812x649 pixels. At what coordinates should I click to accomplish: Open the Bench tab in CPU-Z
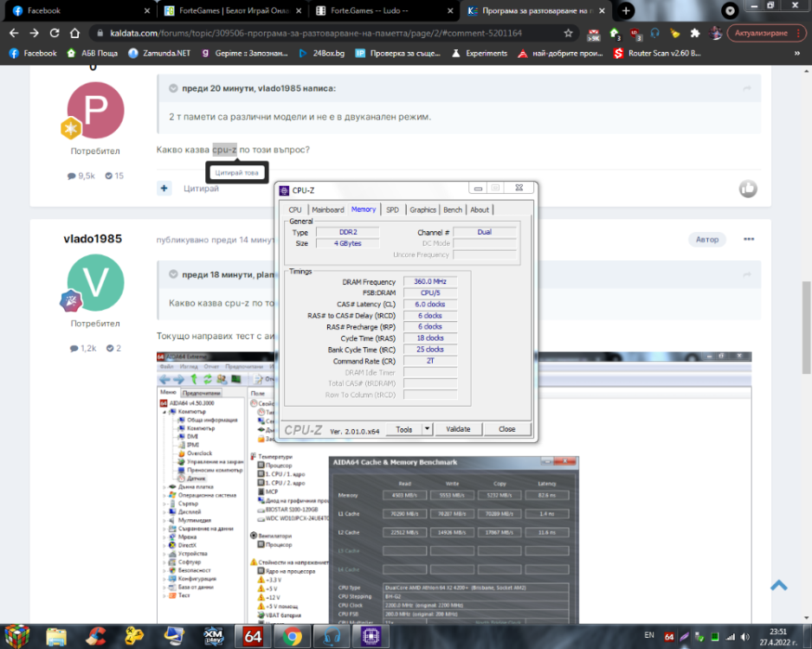point(453,209)
